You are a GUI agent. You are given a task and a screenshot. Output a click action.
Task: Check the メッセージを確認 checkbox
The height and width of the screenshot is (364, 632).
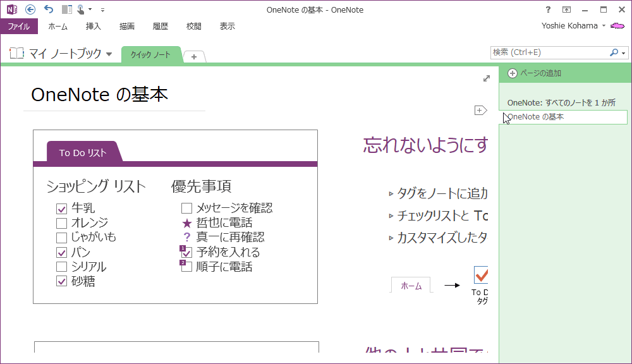(186, 209)
